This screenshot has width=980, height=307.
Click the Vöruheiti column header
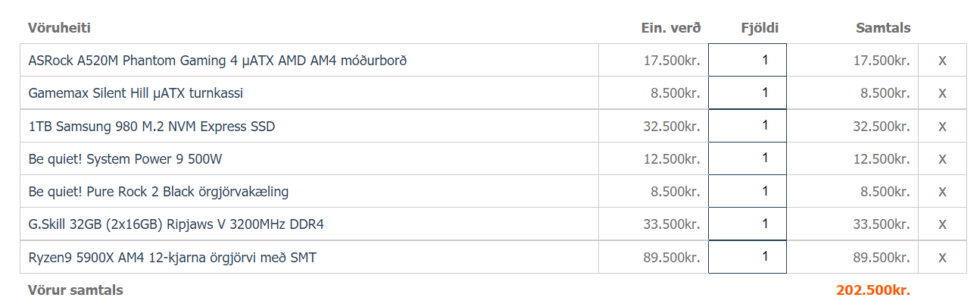point(59,28)
